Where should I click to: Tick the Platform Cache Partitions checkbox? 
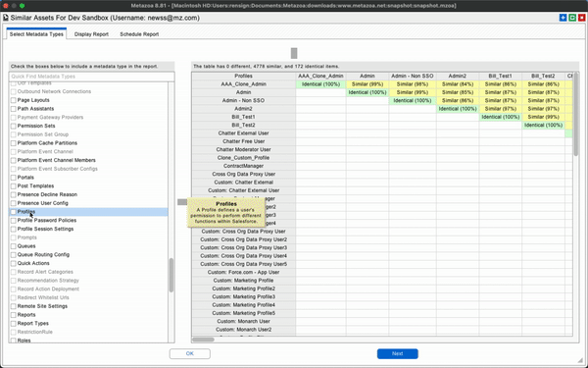point(14,143)
